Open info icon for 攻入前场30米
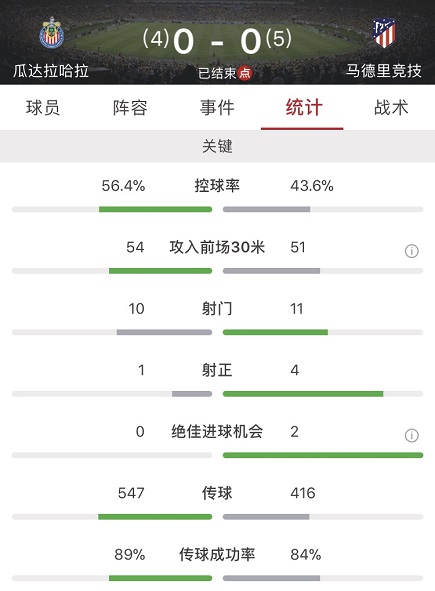Viewport: 435px width, 591px height. pyautogui.click(x=411, y=251)
